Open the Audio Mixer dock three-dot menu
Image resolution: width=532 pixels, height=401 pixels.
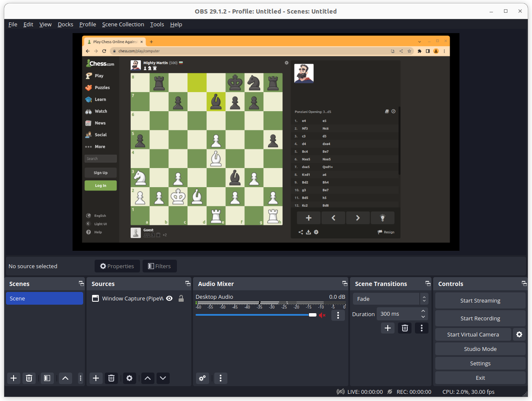click(x=221, y=378)
